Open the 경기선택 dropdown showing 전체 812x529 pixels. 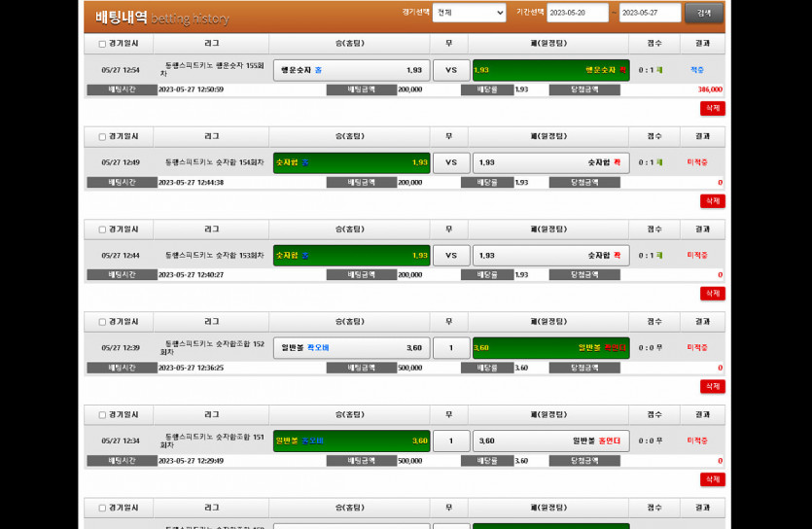pos(469,13)
